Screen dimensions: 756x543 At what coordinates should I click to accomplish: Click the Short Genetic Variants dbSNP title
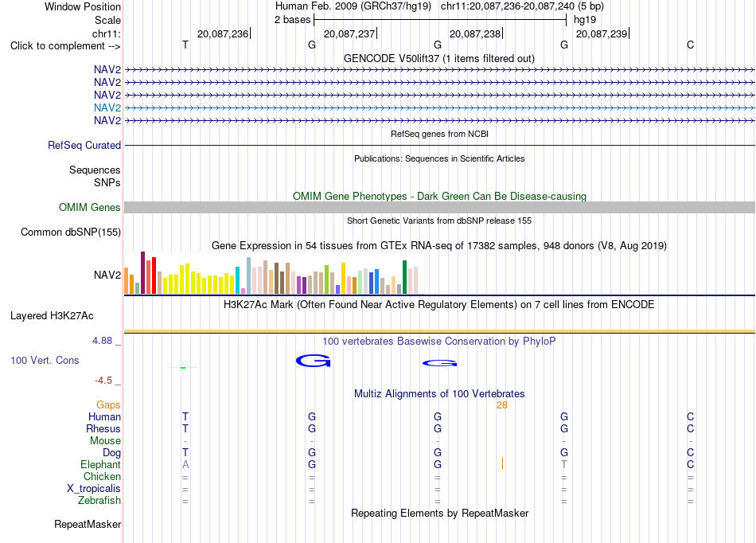(439, 221)
